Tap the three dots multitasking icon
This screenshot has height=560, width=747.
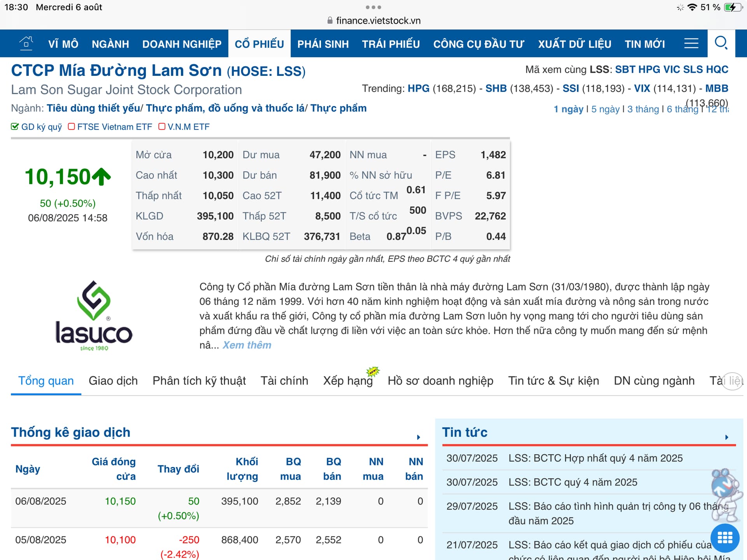click(373, 7)
